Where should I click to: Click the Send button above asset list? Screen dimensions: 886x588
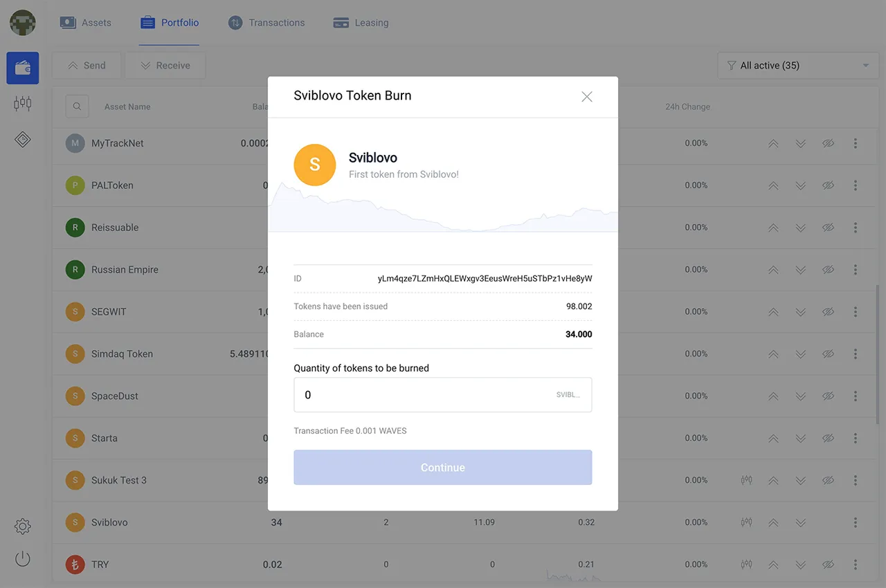(87, 66)
